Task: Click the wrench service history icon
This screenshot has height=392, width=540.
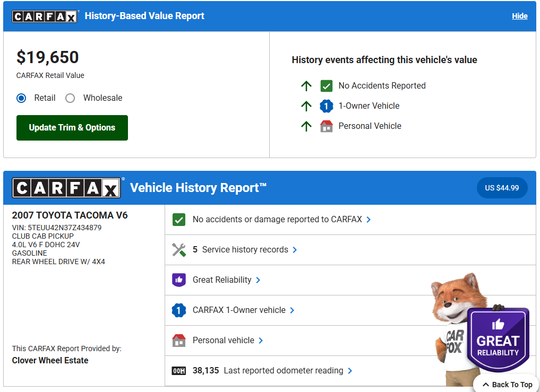Action: (179, 250)
